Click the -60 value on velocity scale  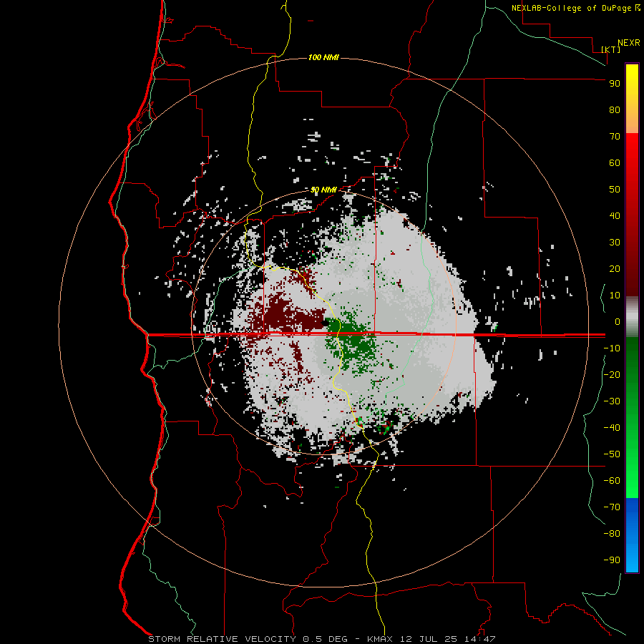click(x=612, y=481)
